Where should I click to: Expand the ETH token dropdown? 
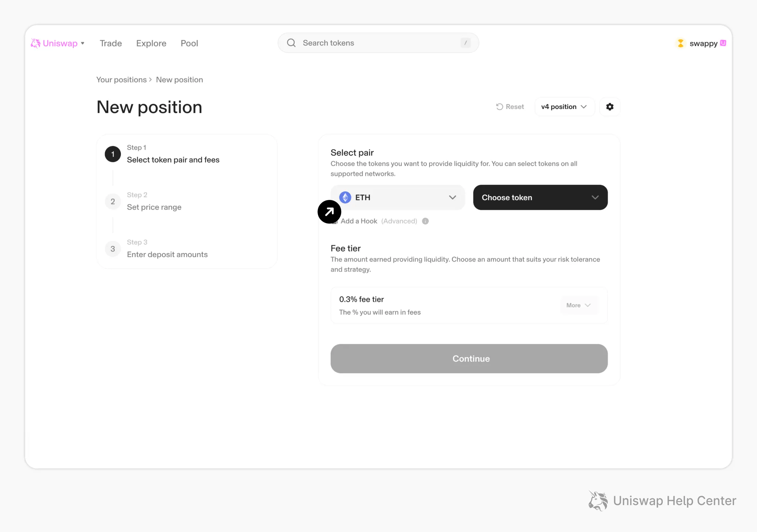pos(398,197)
